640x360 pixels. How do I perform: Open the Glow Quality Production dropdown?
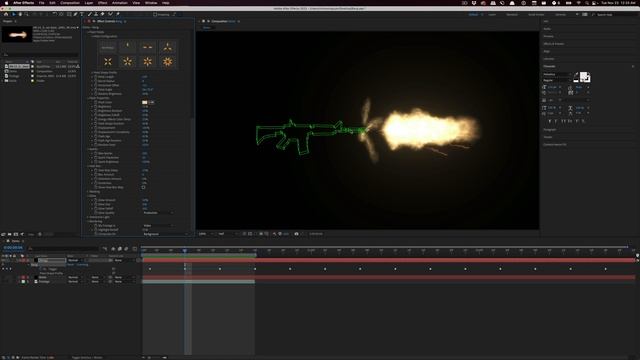tap(158, 213)
